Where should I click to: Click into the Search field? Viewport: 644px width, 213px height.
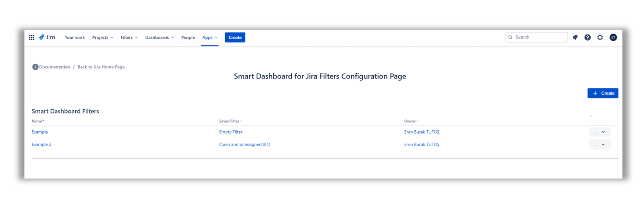tap(537, 37)
